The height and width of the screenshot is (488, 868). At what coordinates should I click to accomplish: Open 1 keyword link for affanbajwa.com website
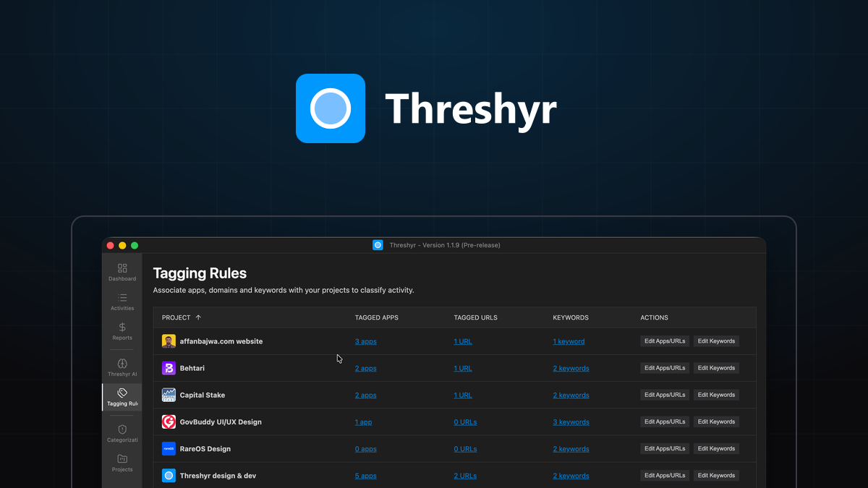coord(569,341)
